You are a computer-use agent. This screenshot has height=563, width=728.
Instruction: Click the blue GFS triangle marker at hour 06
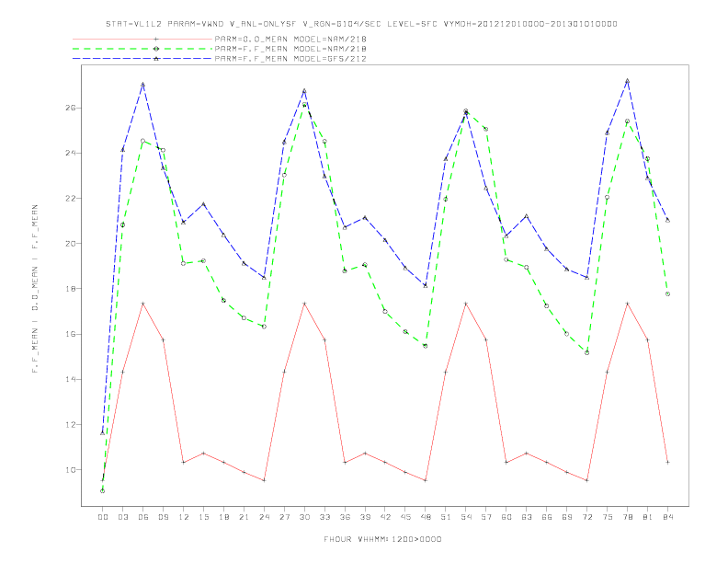click(143, 85)
